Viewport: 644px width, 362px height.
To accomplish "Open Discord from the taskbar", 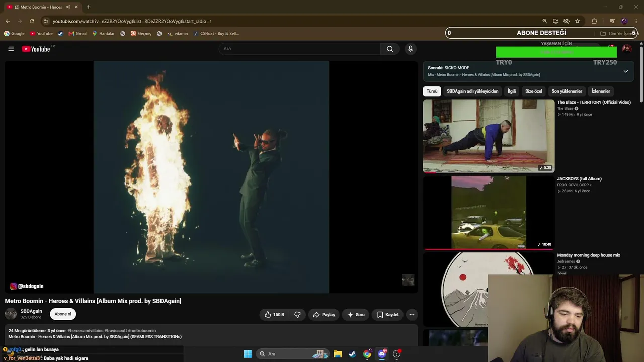I will [x=382, y=354].
